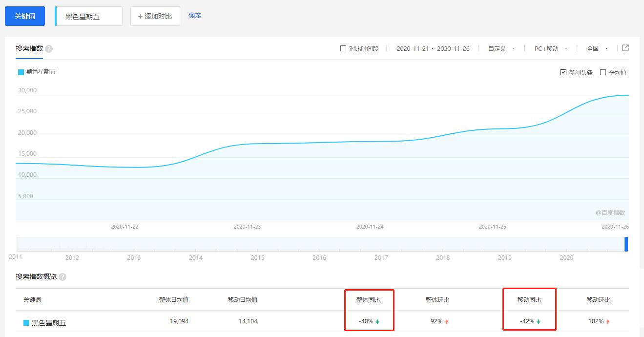Click the 确定 link
644x337 pixels.
[195, 16]
